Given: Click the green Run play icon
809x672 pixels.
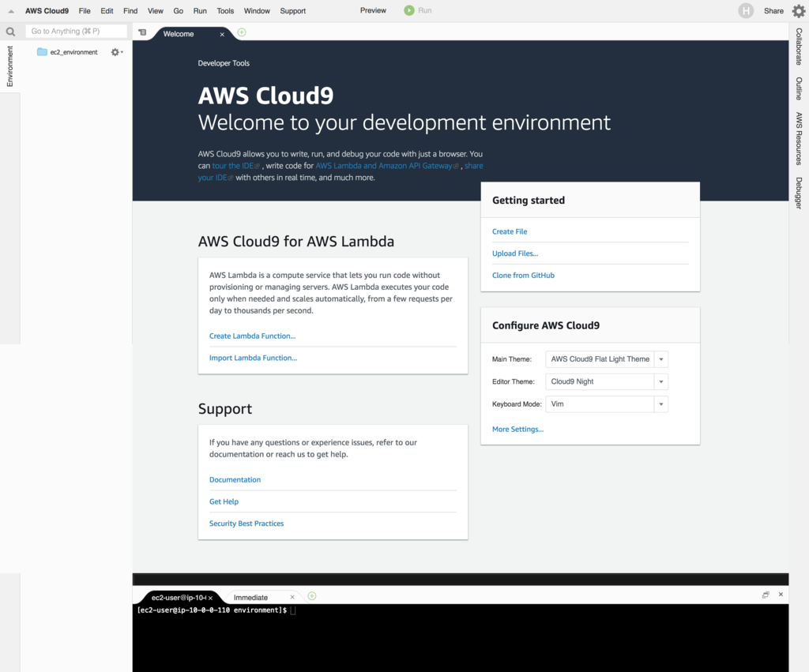Looking at the screenshot, I should point(408,10).
